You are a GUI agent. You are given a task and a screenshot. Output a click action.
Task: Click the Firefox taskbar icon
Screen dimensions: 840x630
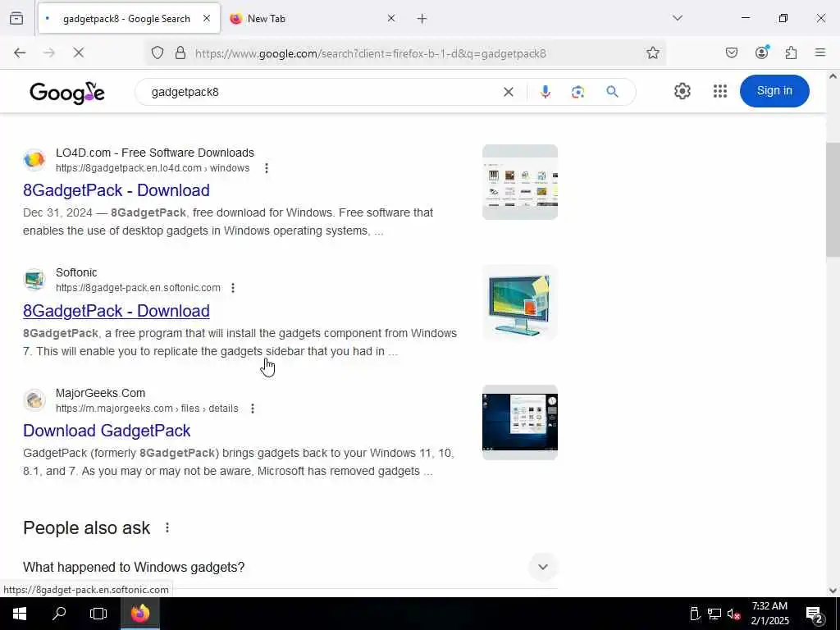(139, 614)
